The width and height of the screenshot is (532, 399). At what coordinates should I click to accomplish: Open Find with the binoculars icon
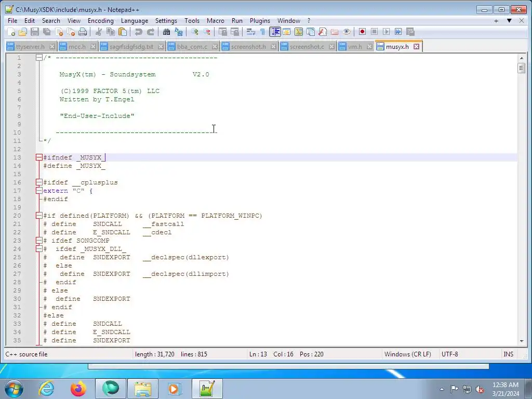click(166, 32)
